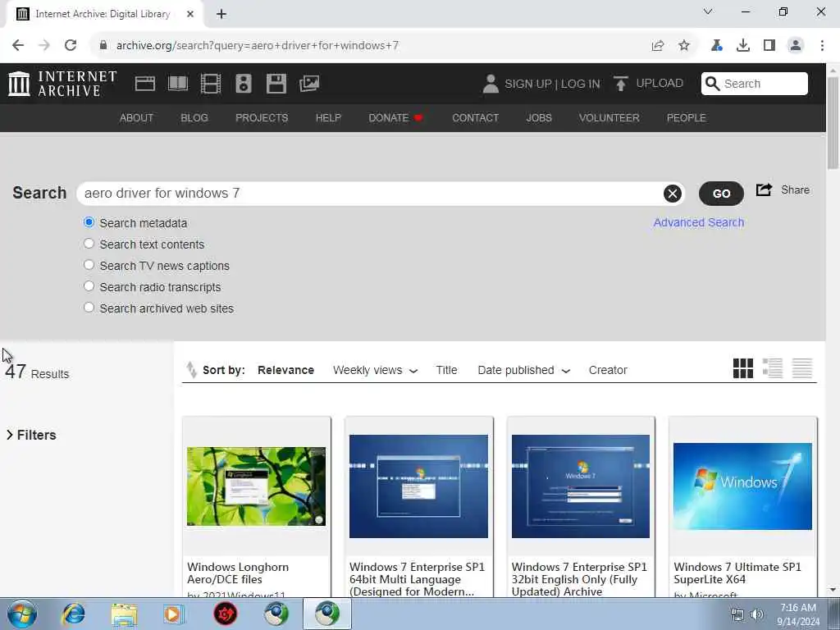Viewport: 840px width, 630px height.
Task: Open the PROJECTS menu item
Action: tap(262, 118)
